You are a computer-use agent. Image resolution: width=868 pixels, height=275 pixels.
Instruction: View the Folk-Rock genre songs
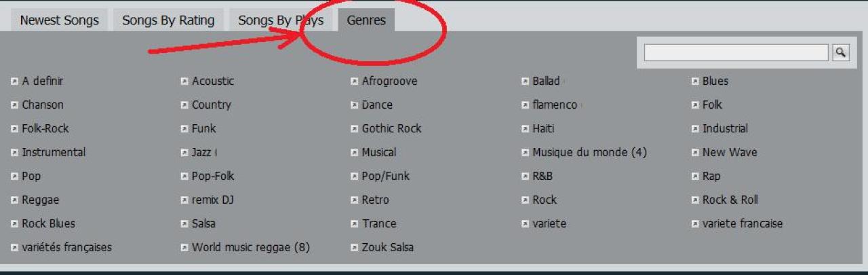point(45,129)
